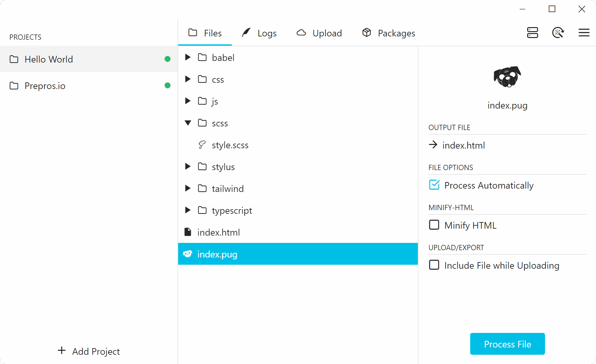Open the live preview server icon

532,33
